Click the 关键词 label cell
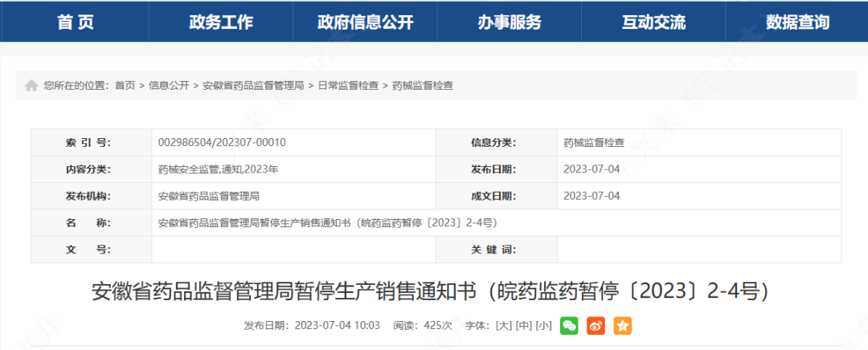The width and height of the screenshot is (868, 350). (497, 250)
